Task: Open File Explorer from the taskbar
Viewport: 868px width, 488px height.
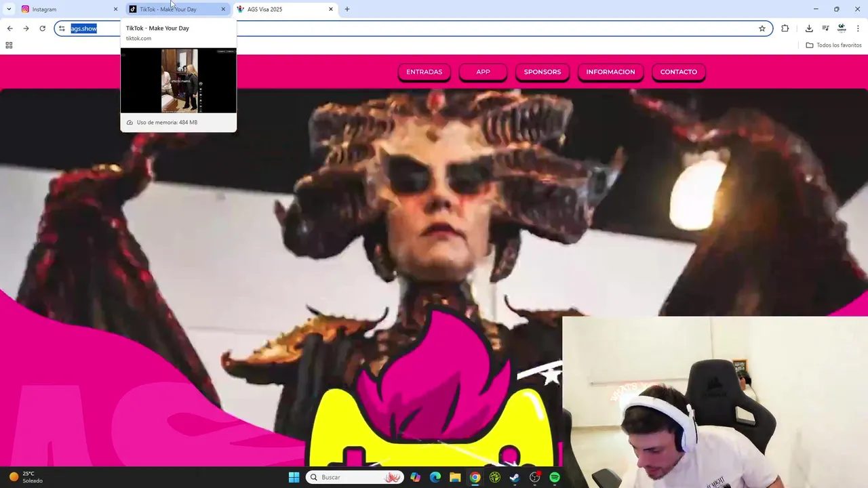Action: coord(455,477)
